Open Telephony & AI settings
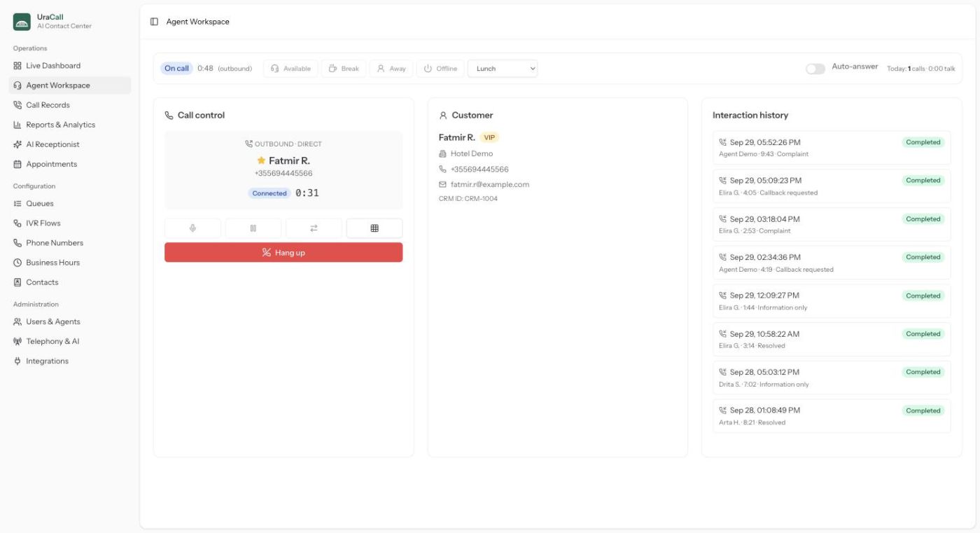Viewport: 980px width, 533px height. [69, 341]
